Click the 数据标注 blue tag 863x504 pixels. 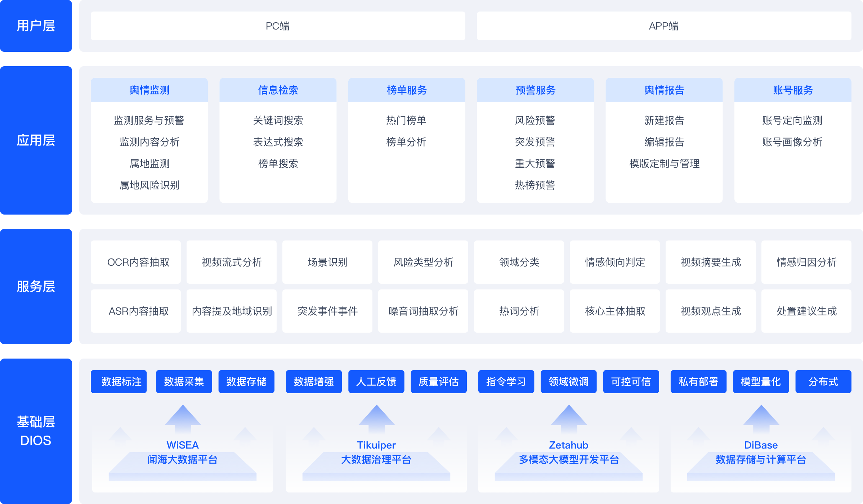pyautogui.click(x=119, y=382)
